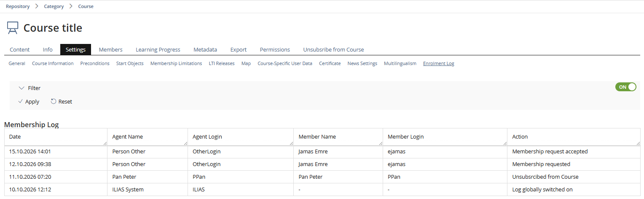Click Unsubsribe from Course tab
This screenshot has height=199, width=644.
(x=333, y=49)
